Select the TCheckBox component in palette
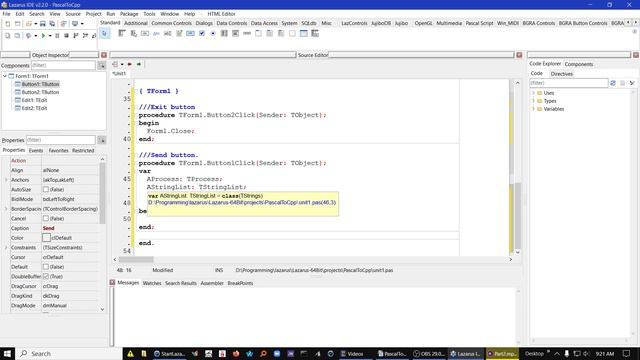The height and width of the screenshot is (360, 640). click(202, 33)
